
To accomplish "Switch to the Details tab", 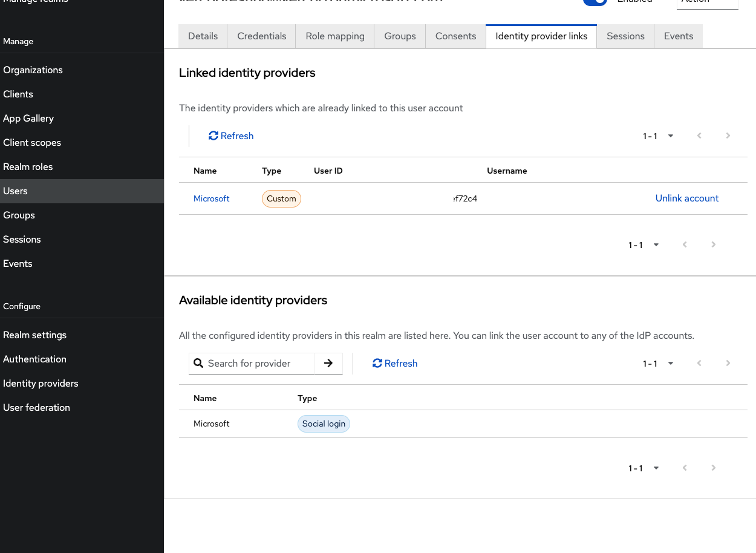I will [x=203, y=36].
